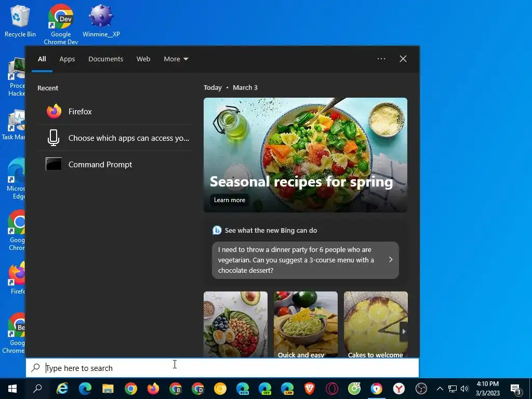This screenshot has height=399, width=532.
Task: Launch Chrome Dev from the taskbar
Action: (198, 389)
